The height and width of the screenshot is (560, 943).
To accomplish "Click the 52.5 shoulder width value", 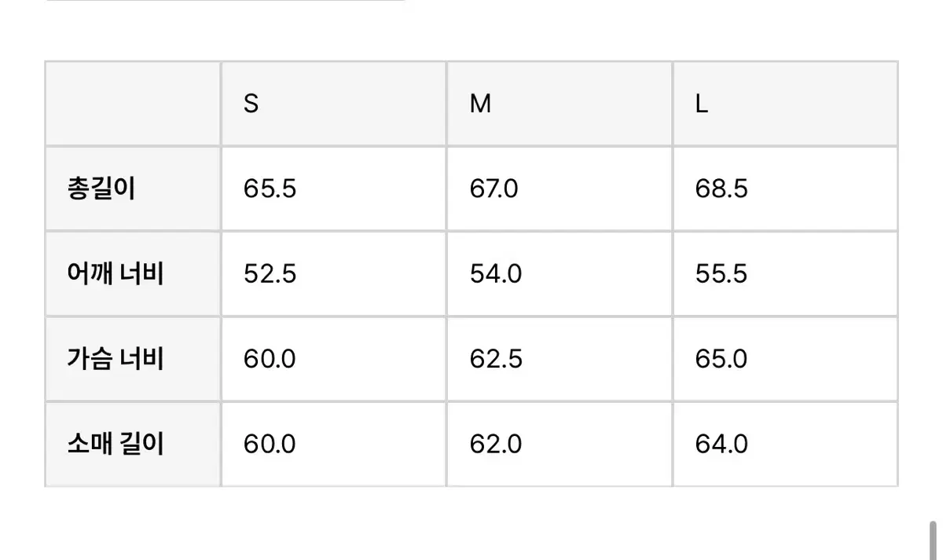I will point(270,274).
